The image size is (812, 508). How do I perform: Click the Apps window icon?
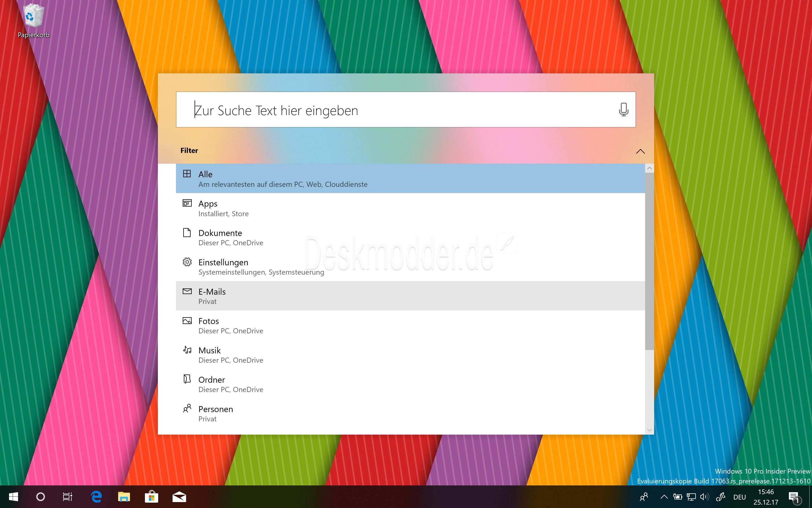(x=187, y=203)
